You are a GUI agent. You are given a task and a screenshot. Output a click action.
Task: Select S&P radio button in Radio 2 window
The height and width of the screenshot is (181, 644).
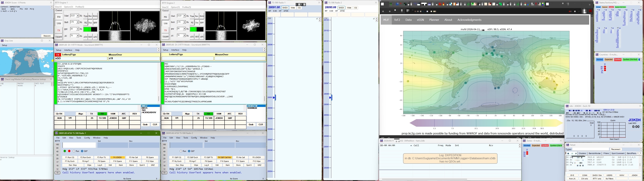pos(189,151)
